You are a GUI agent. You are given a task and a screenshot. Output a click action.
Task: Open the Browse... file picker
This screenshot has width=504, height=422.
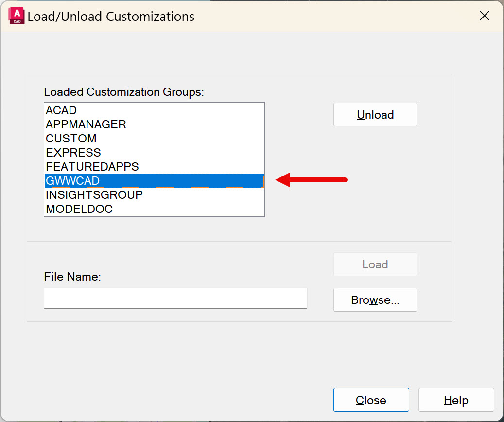[x=375, y=300]
